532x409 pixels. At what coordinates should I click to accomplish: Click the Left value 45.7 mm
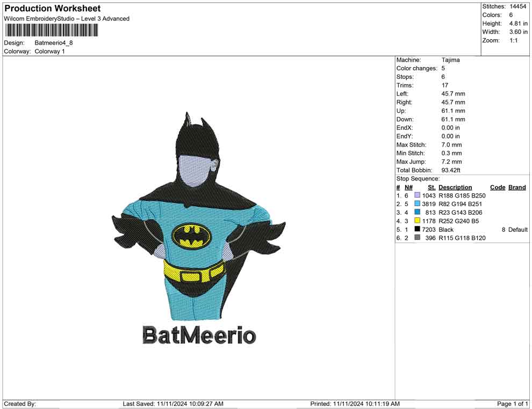coord(454,94)
